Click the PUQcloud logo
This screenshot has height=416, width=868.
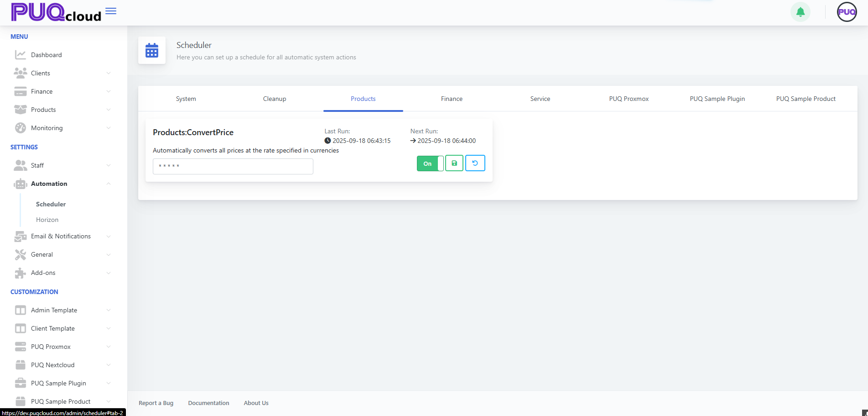(x=56, y=12)
